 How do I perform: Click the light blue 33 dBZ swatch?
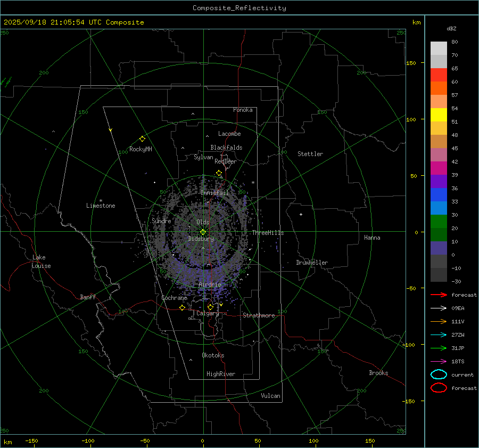(x=439, y=208)
